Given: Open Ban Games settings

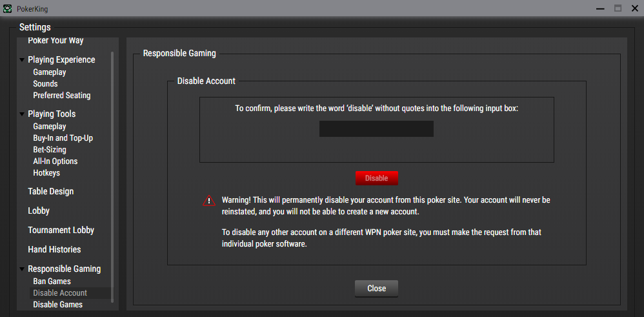Looking at the screenshot, I should pyautogui.click(x=52, y=281).
